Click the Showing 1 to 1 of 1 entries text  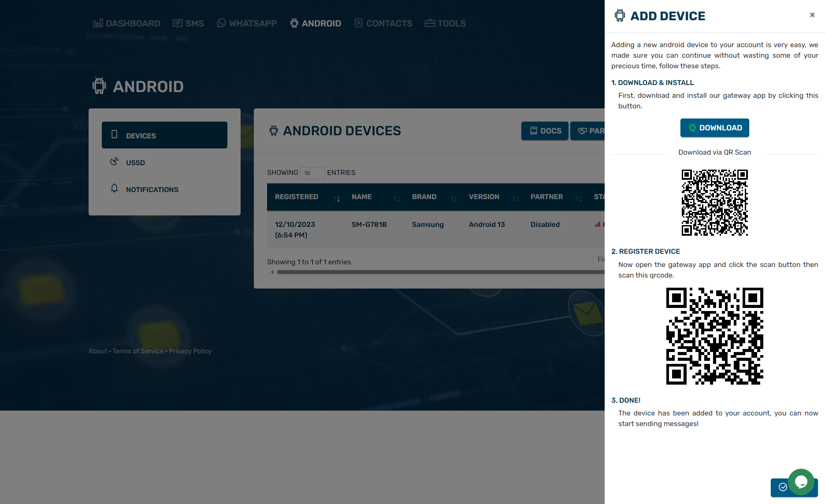(x=309, y=262)
